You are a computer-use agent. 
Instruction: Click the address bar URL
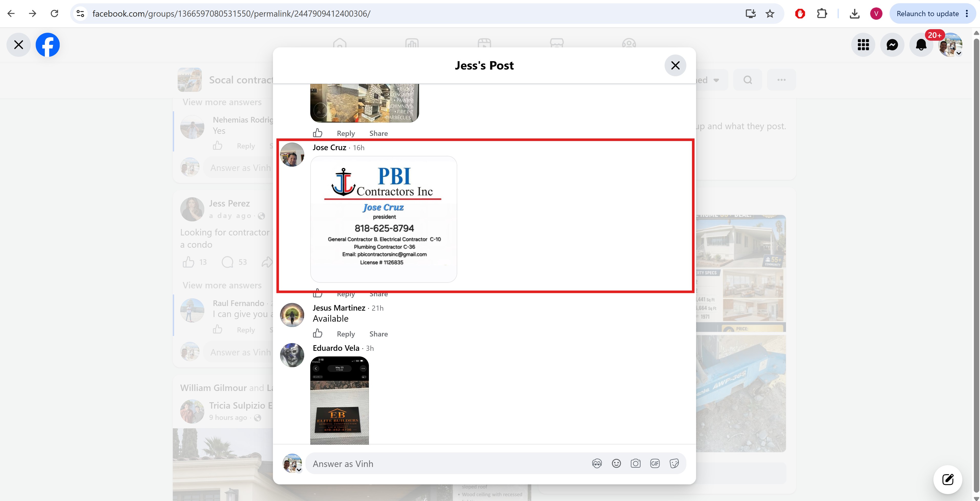[x=231, y=14]
